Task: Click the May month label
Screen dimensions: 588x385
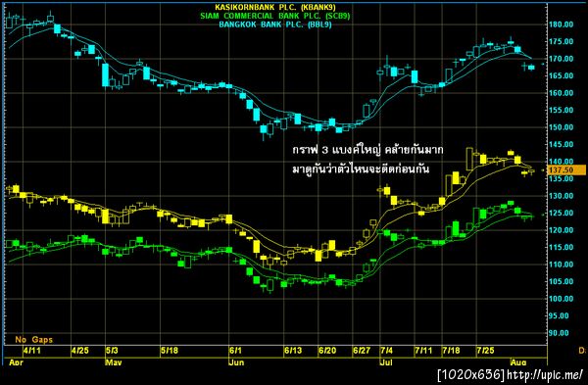Action: pos(114,362)
